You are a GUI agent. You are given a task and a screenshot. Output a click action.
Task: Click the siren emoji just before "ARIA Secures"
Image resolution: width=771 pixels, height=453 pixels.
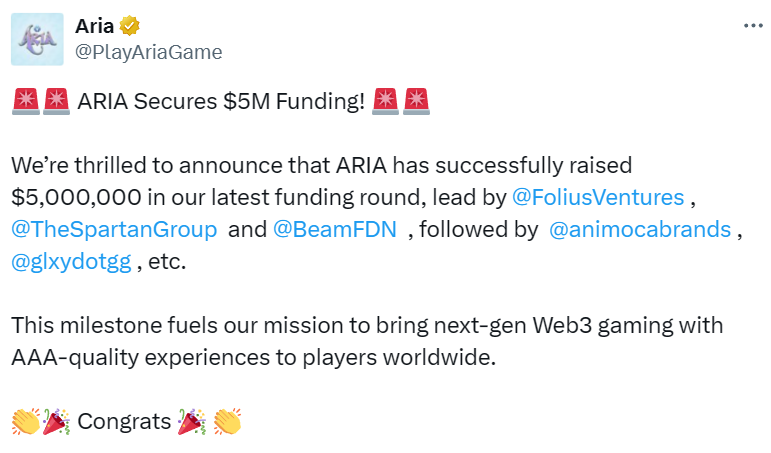pyautogui.click(x=56, y=101)
